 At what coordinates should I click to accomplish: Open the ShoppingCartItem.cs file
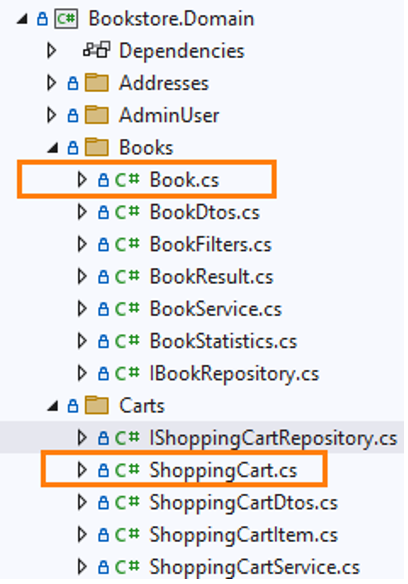(x=244, y=535)
